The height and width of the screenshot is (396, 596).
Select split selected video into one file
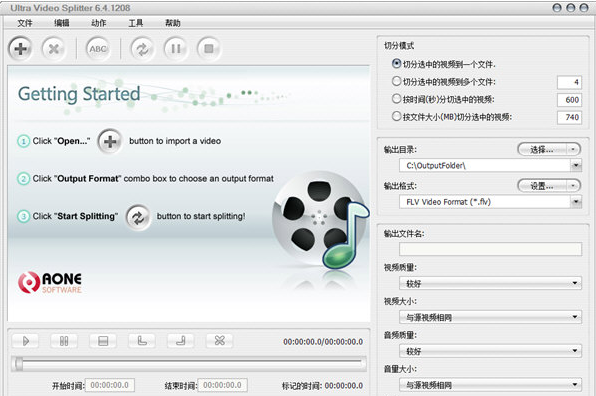pos(396,63)
